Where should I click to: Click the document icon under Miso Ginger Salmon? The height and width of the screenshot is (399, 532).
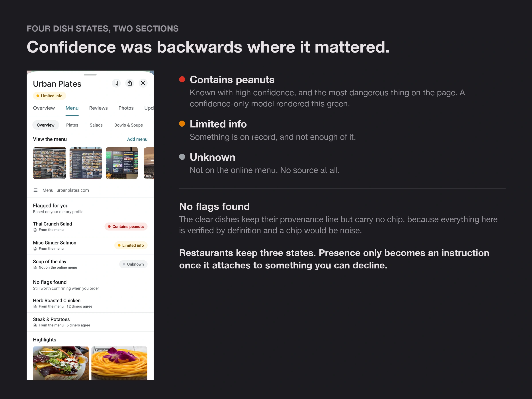(x=35, y=249)
